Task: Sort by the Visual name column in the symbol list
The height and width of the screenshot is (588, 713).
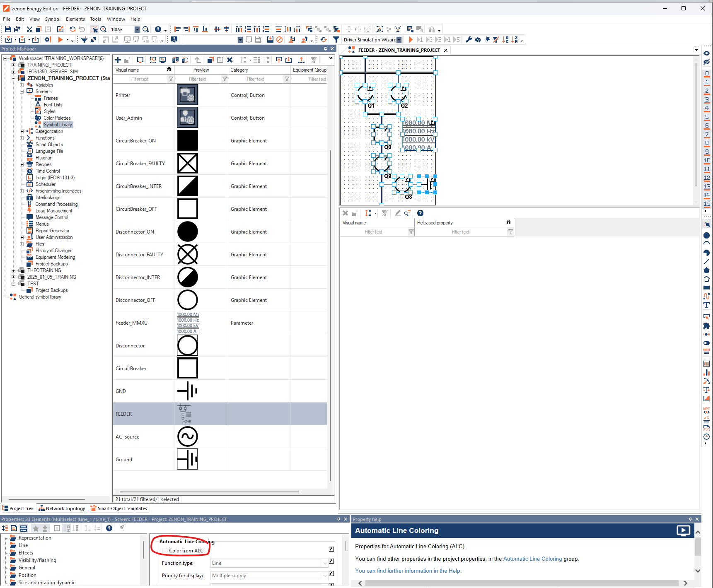Action: tap(143, 70)
